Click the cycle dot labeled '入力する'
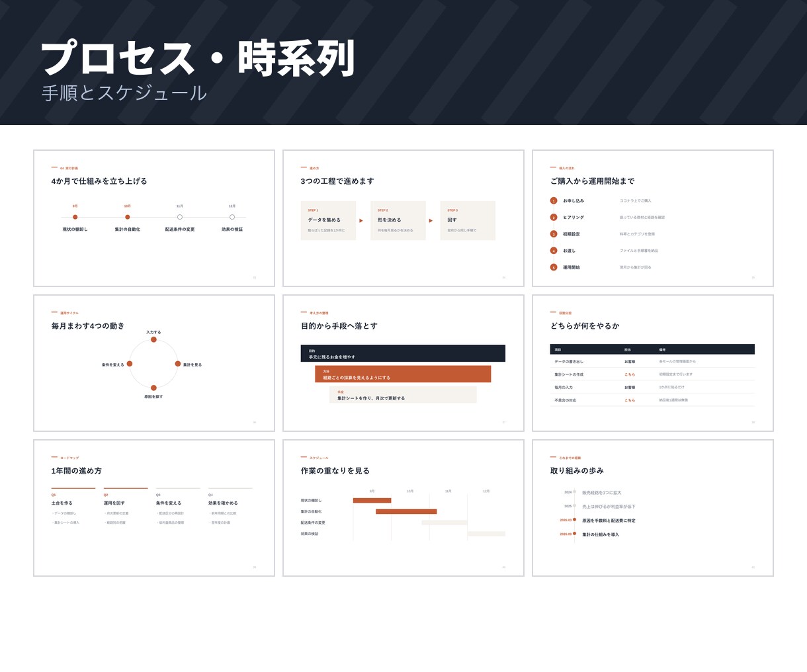The width and height of the screenshot is (807, 672). click(153, 339)
